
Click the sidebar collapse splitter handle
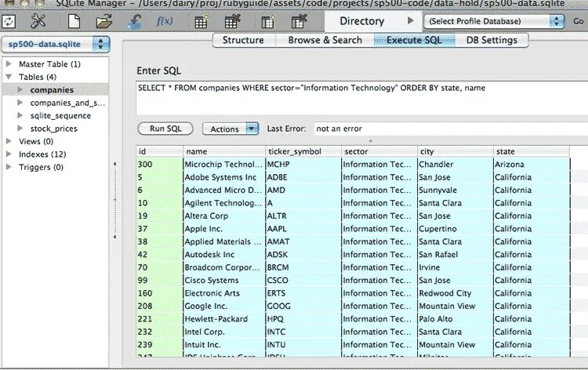point(114,200)
